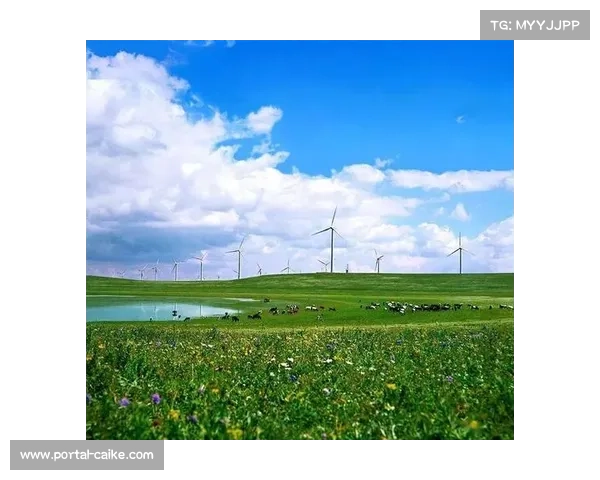Open the grassland landscape photo
The height and width of the screenshot is (480, 600).
(x=300, y=240)
